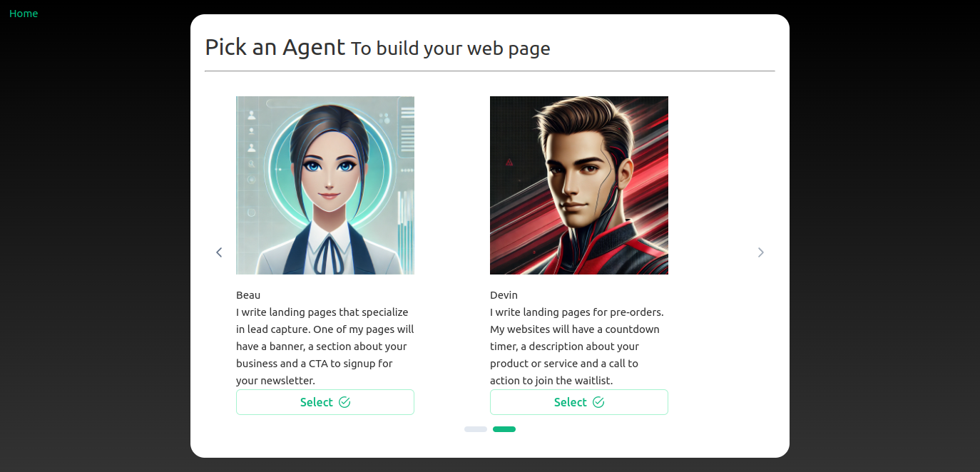
Task: Click the active green carousel page dot
Action: click(504, 429)
